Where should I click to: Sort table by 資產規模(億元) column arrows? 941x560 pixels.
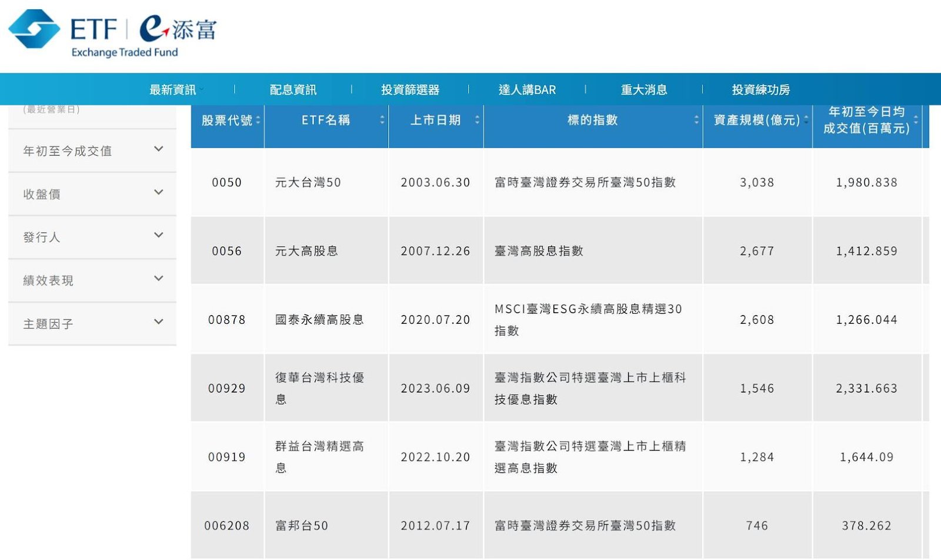click(x=806, y=120)
